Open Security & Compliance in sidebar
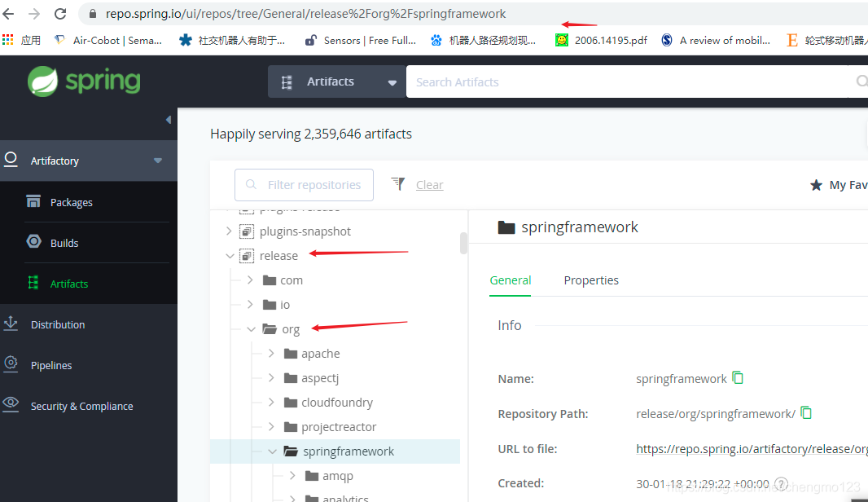The image size is (868, 502). coord(82,406)
